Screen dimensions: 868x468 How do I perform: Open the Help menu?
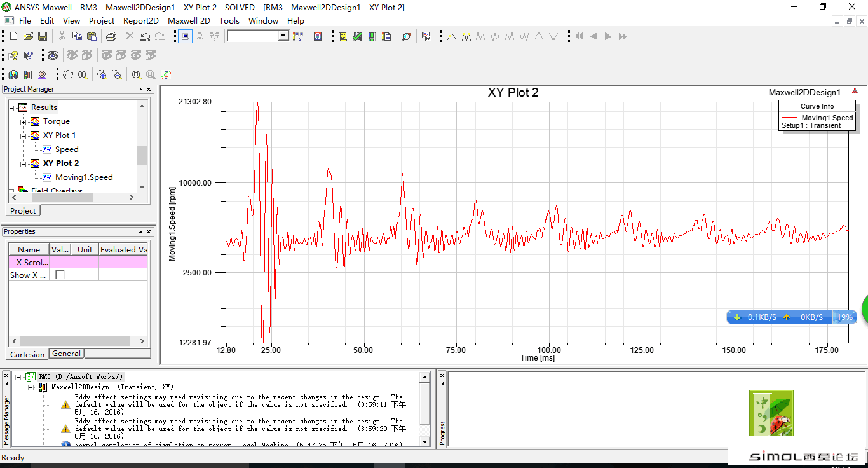click(x=295, y=20)
